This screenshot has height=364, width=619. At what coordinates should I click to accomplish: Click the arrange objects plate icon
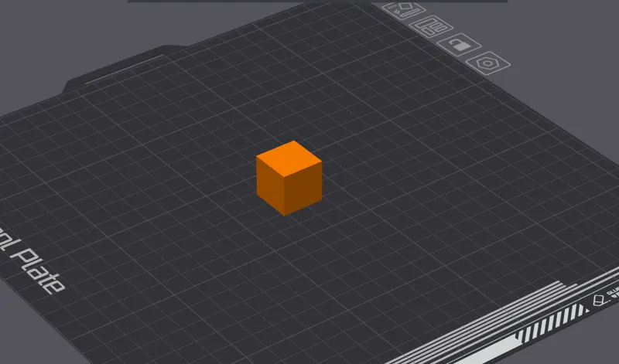click(431, 27)
